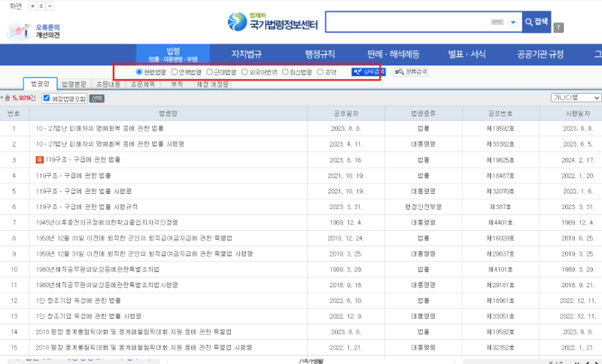This screenshot has width=602, height=364.
Task: Click publication date 1969. 12. 4. in row 7
Action: pos(346,223)
